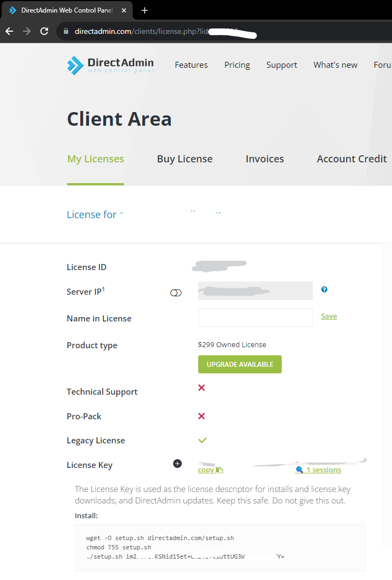
Task: Click the Name in License input
Action: [x=256, y=318]
